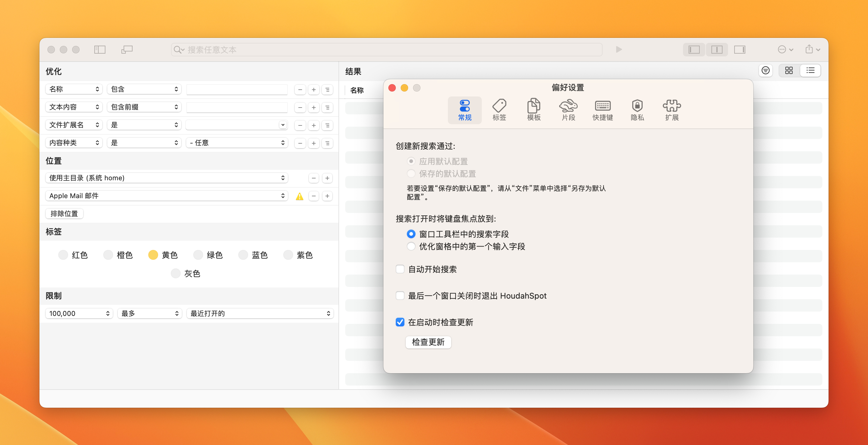Screen dimensions: 868x445
Task: Remove the 使用主目录 location row
Action: coord(314,178)
